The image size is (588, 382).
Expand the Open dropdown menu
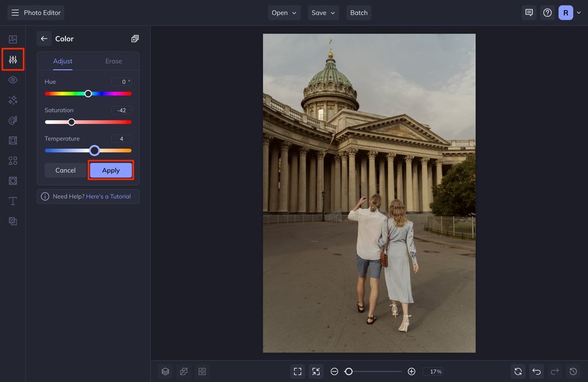284,12
